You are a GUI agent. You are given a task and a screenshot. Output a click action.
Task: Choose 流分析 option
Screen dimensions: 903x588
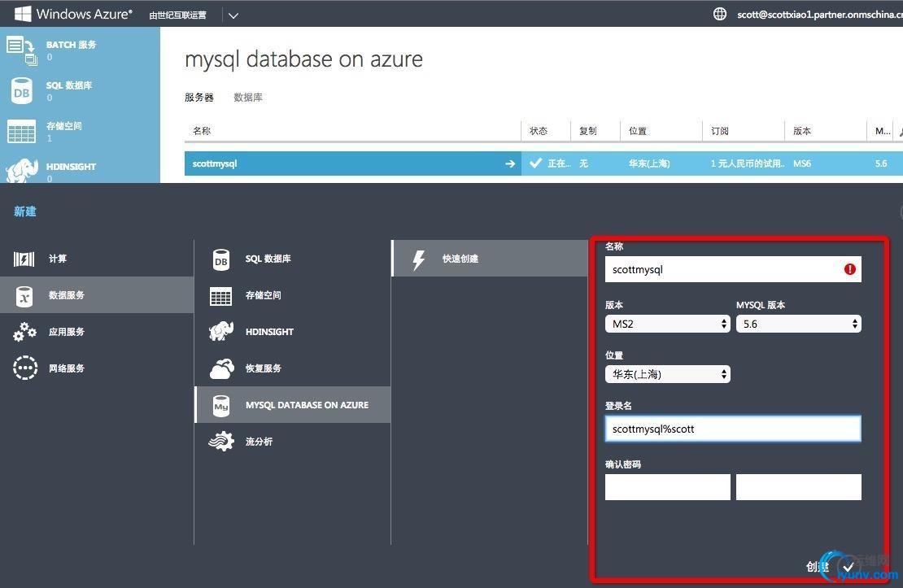[293, 442]
